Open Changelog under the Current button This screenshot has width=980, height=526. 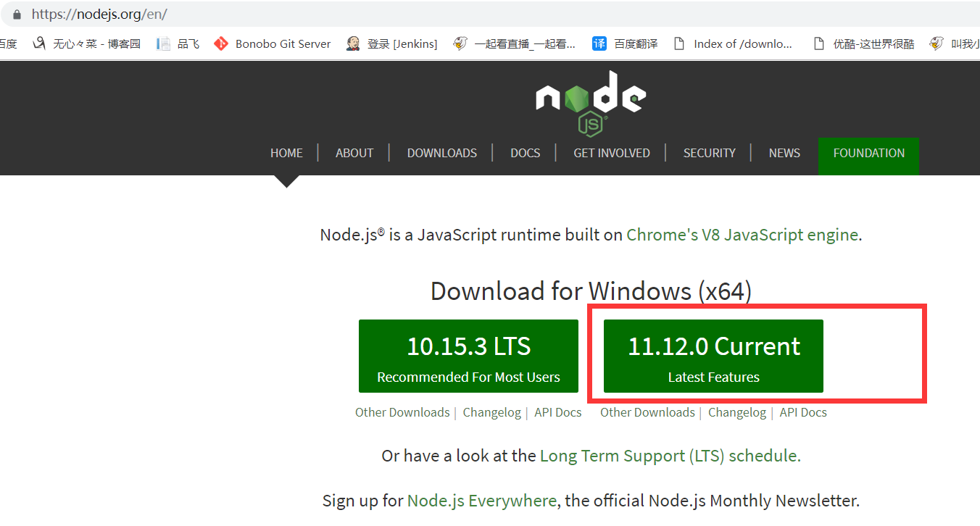pos(737,412)
